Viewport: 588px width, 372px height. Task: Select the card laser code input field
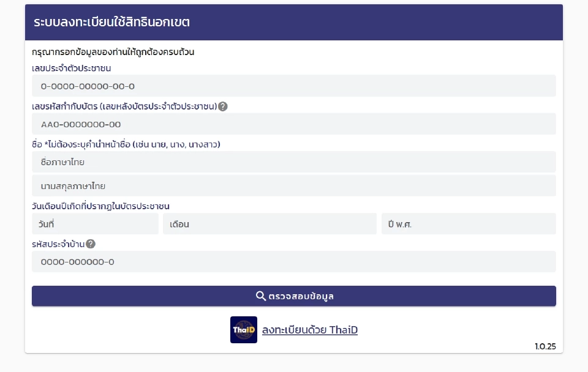point(294,124)
